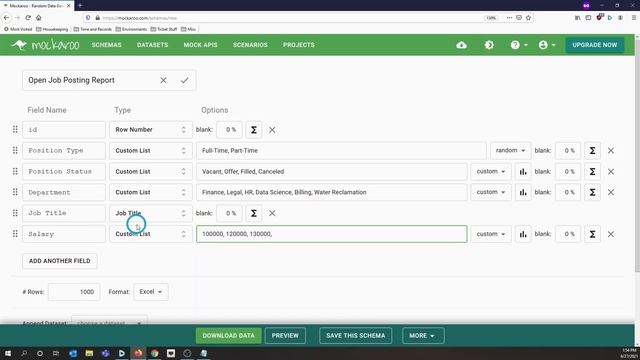Viewport: 640px width, 360px height.
Task: Grab the drag handle for Department row
Action: tap(15, 192)
